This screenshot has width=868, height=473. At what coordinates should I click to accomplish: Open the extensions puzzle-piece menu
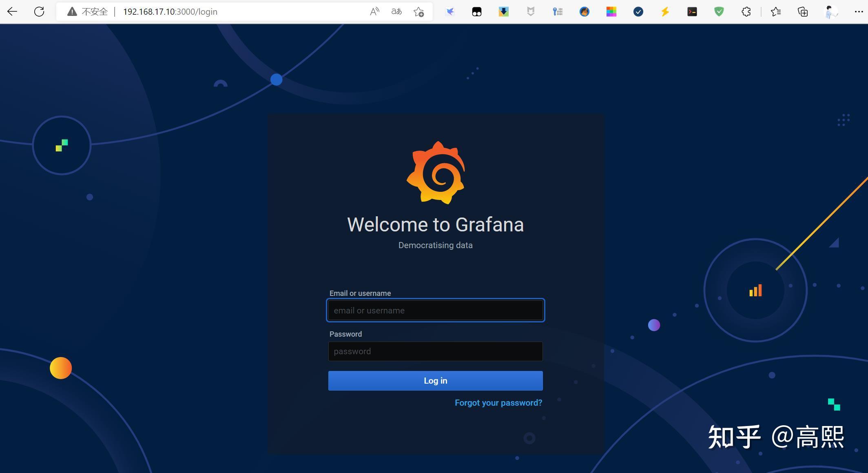746,12
